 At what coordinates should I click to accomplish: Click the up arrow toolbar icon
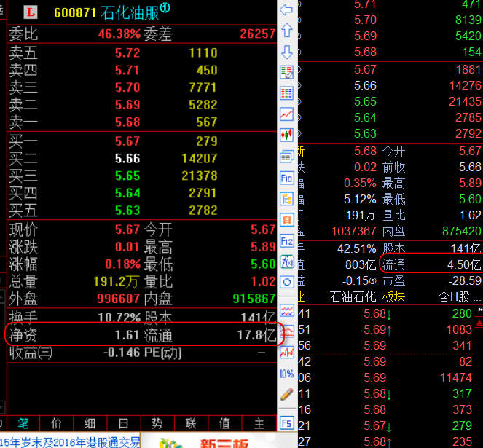pyautogui.click(x=286, y=31)
